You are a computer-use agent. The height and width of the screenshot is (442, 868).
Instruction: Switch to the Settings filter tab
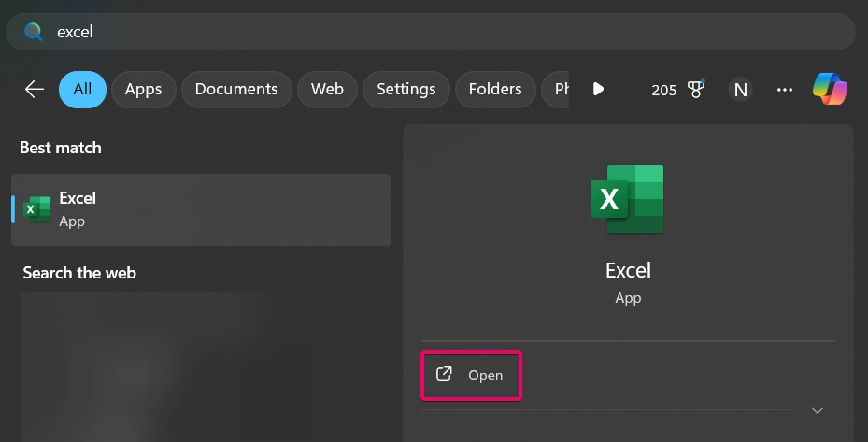pos(406,89)
